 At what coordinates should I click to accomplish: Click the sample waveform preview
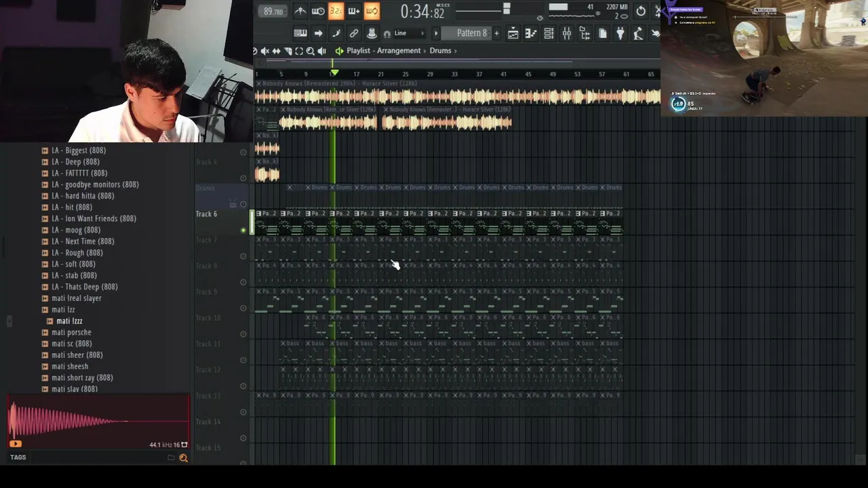pyautogui.click(x=98, y=421)
